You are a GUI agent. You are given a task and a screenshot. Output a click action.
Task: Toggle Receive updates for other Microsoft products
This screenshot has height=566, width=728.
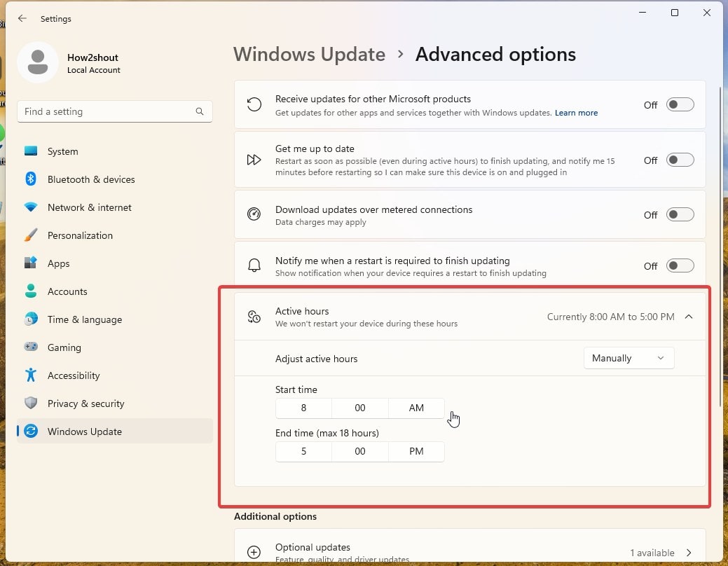pyautogui.click(x=680, y=105)
